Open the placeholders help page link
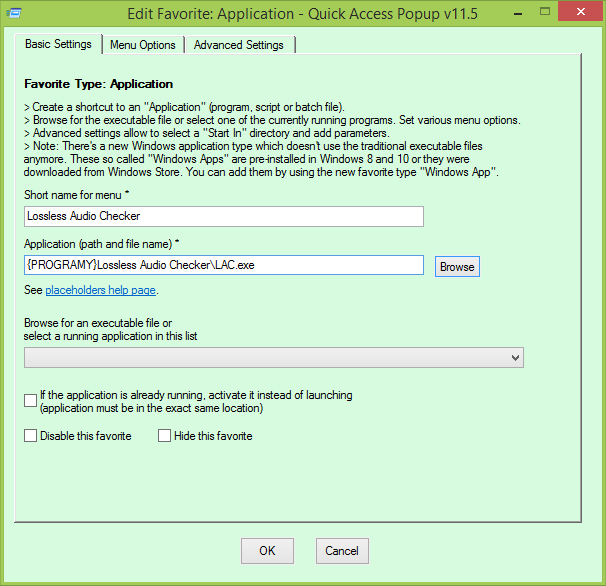Image resolution: width=606 pixels, height=586 pixels. [x=100, y=290]
